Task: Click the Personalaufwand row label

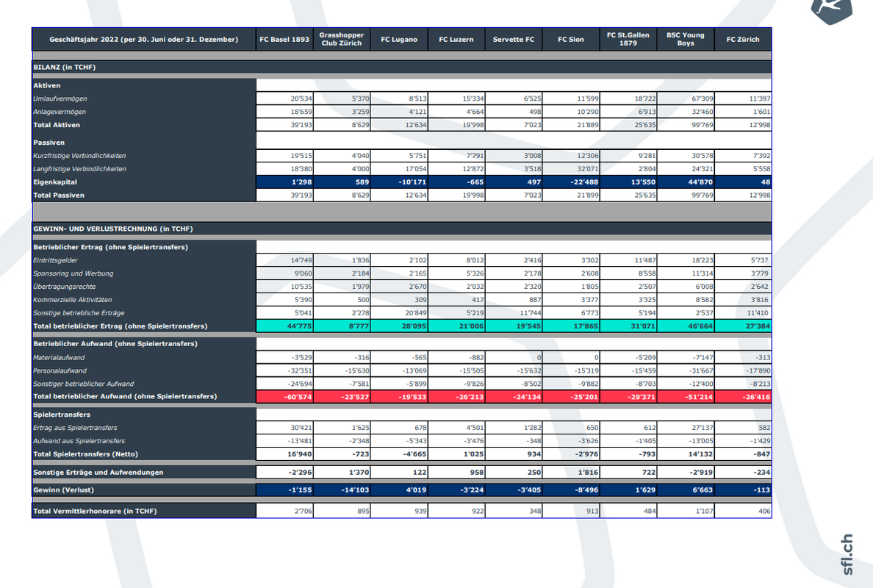Action: click(60, 371)
